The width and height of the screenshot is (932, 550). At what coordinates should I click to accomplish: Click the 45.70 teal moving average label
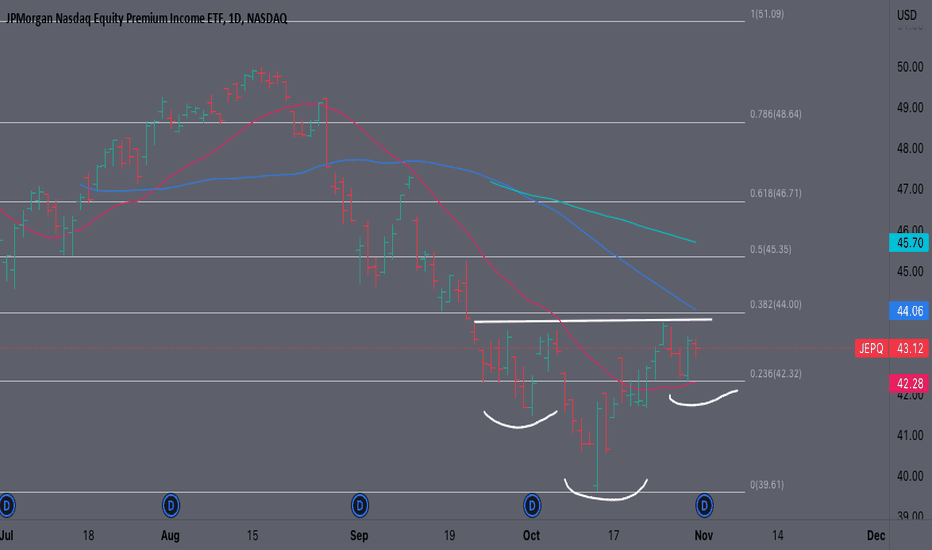[909, 243]
